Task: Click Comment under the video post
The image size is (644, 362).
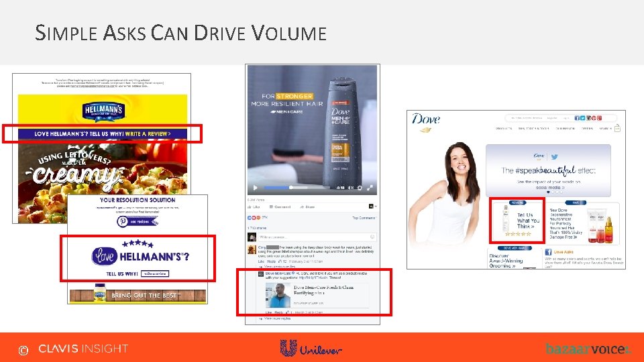Action: pyautogui.click(x=280, y=207)
